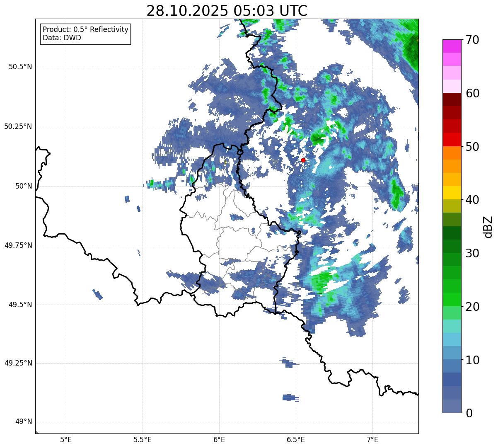
Task: Click the longitude label "5.5°E"
Action: [x=143, y=439]
